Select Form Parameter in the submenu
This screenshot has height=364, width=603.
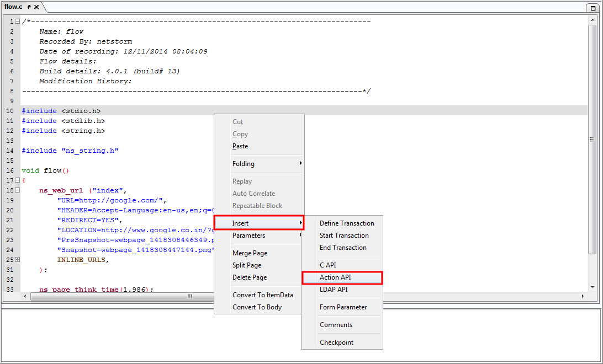[x=342, y=307]
